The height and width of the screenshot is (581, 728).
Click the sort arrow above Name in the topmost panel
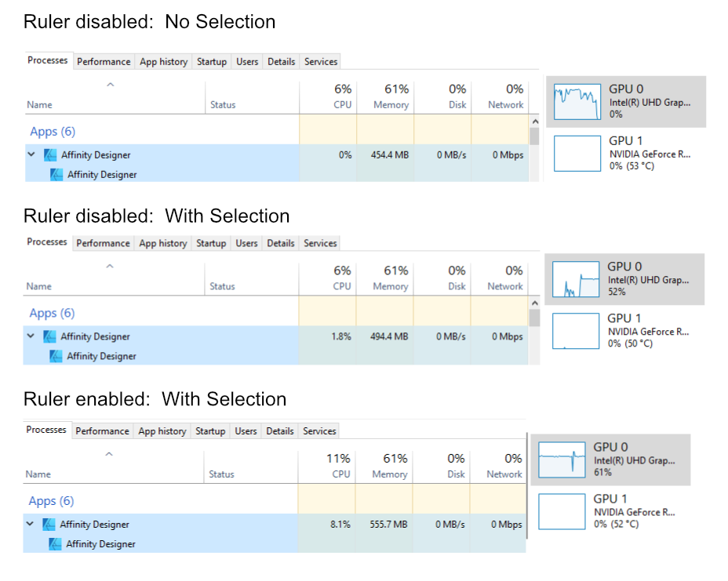tap(110, 85)
